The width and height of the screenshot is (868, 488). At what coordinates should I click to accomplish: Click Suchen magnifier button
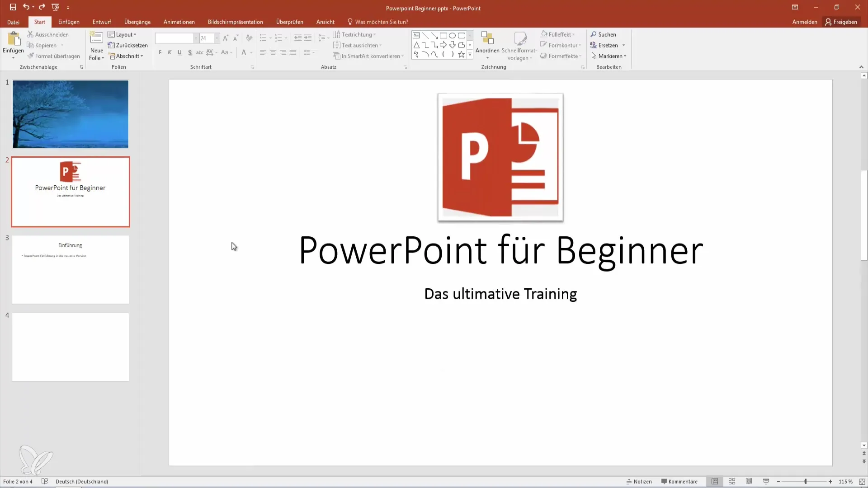[x=603, y=34]
